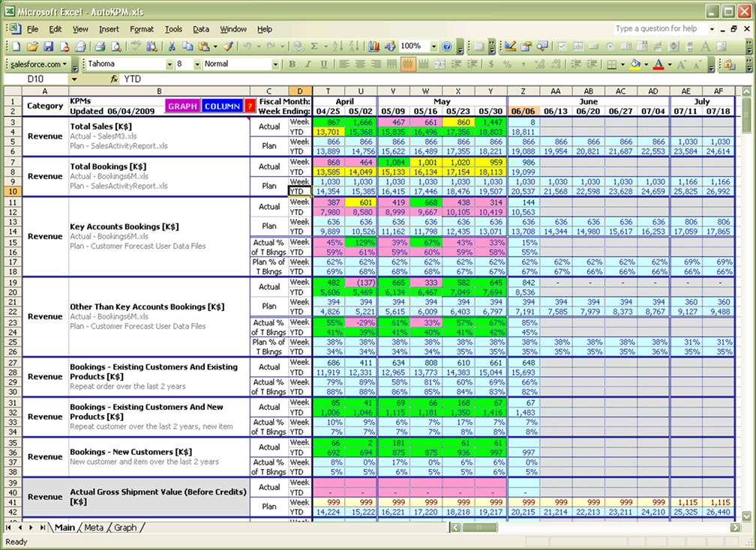The image size is (756, 550).
Task: Select column header AA
Action: point(556,91)
